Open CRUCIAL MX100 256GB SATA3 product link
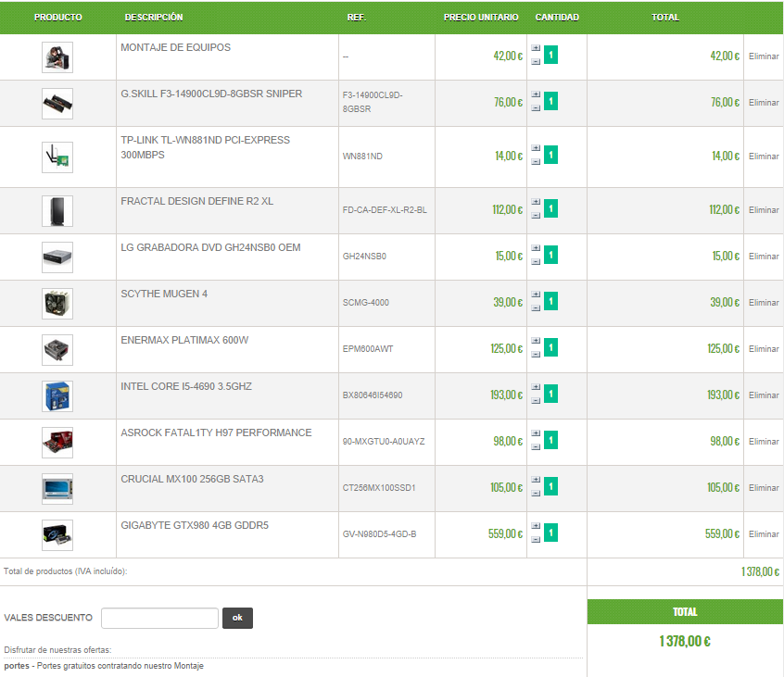Screen dimensions: 784x677 click(192, 479)
